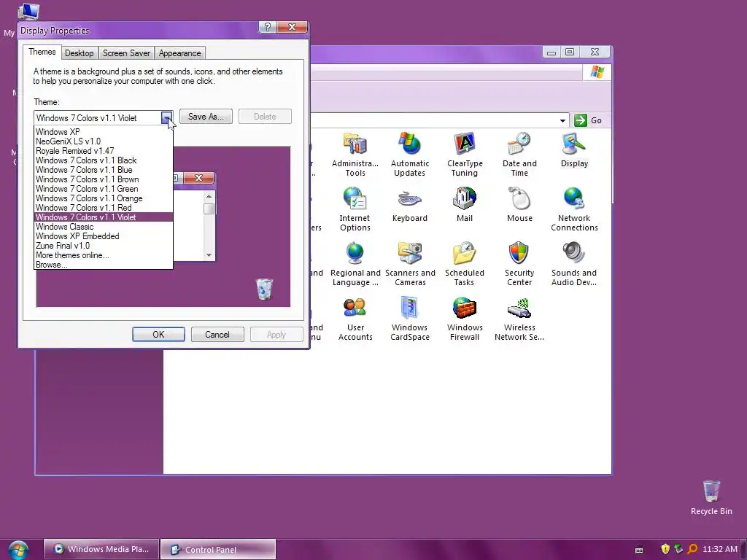Open Control Panel address bar dropdown
Screen dimensions: 747x560
[x=562, y=120]
